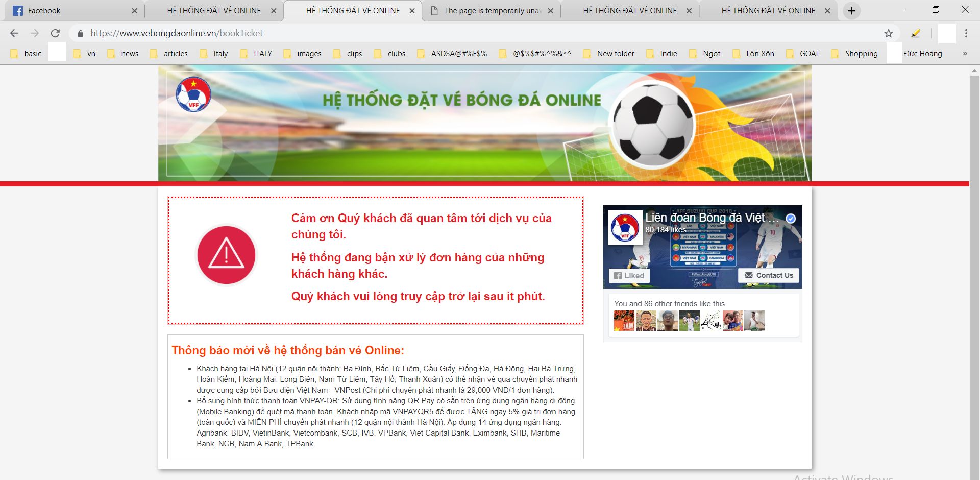Click the VFF crest logo in the banner
This screenshot has height=480, width=980.
click(194, 95)
